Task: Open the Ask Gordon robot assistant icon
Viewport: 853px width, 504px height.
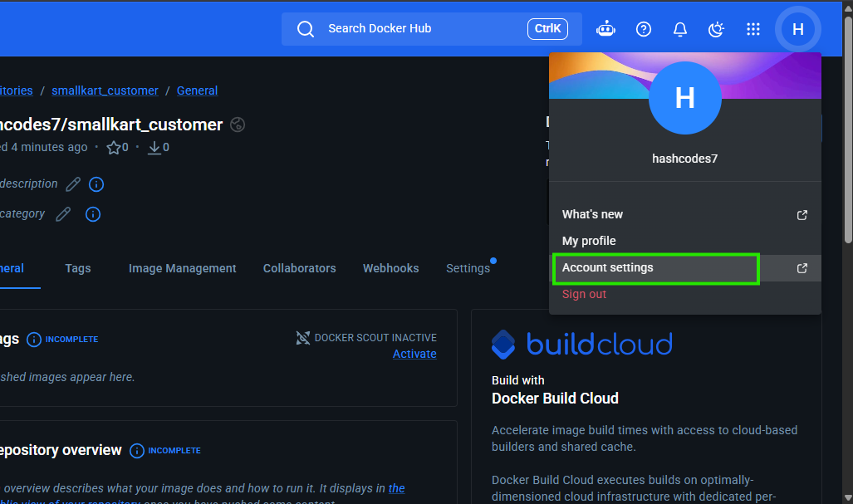Action: 605,29
